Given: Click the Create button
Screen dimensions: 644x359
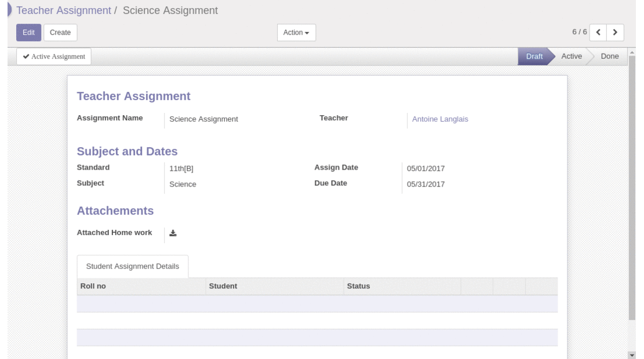Looking at the screenshot, I should click(x=60, y=32).
